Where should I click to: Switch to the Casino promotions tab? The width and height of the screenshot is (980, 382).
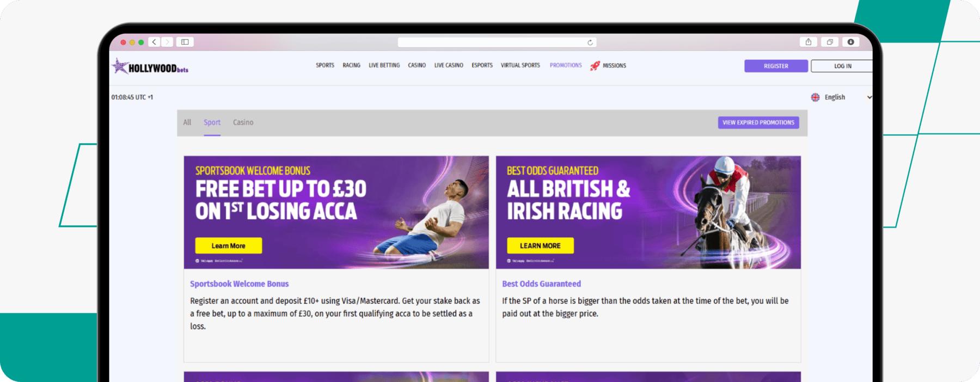pos(243,122)
